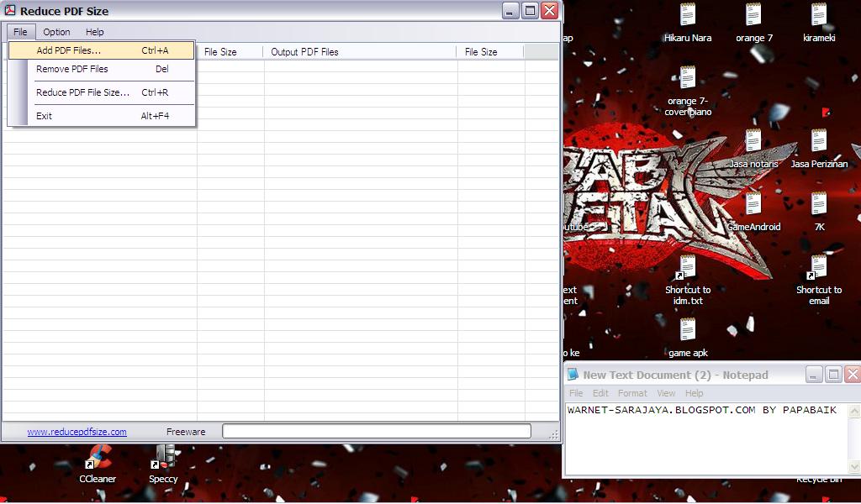Open Notepad's Format menu
The height and width of the screenshot is (504, 861).
point(632,393)
